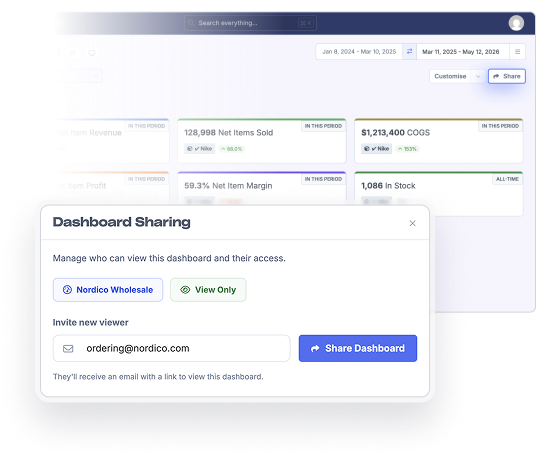The image size is (545, 451).
Task: Close the Dashboard Sharing dialog
Action: (413, 223)
